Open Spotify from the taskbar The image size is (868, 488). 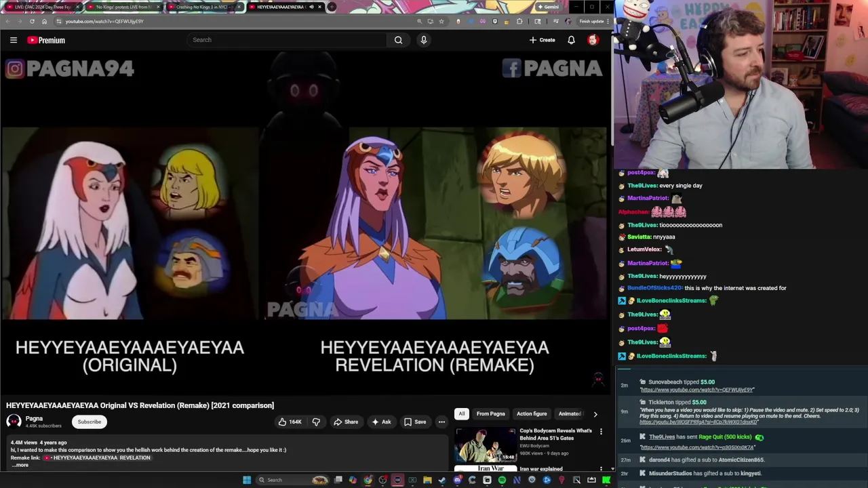point(502,480)
